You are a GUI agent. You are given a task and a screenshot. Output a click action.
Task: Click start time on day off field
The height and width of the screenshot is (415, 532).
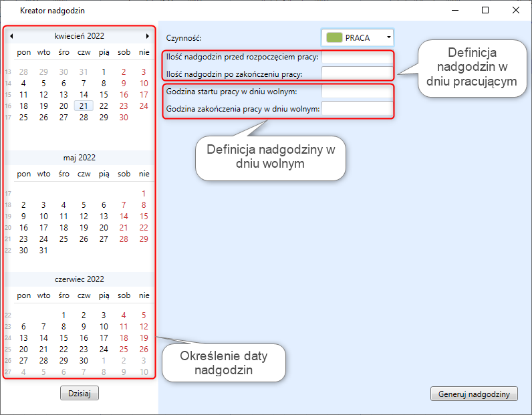pos(357,91)
